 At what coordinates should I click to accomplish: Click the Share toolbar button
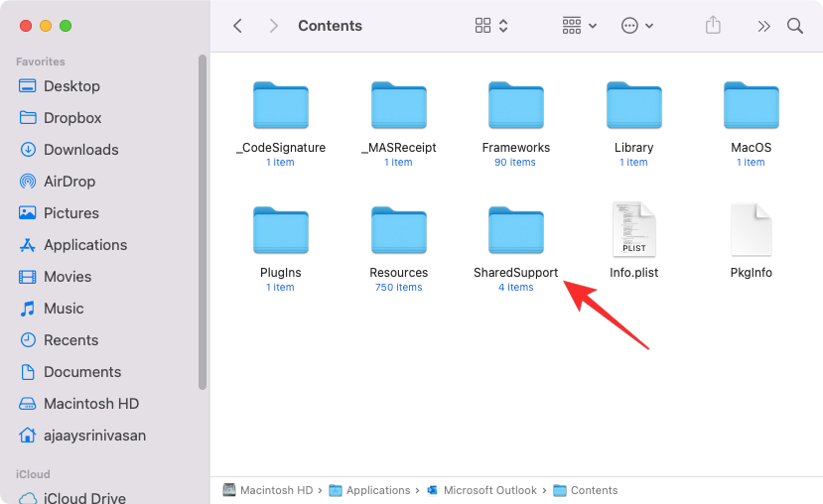click(713, 26)
